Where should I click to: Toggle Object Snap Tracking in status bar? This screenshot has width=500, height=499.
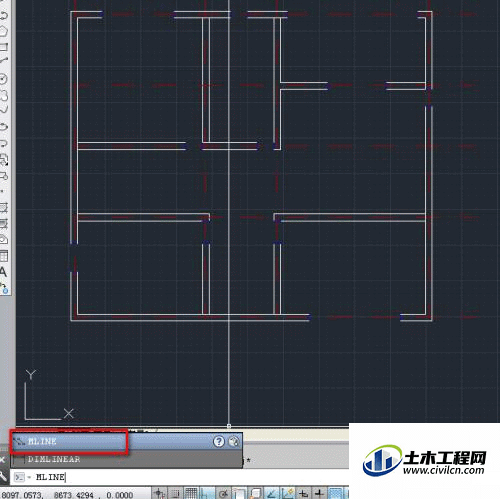(x=272, y=493)
